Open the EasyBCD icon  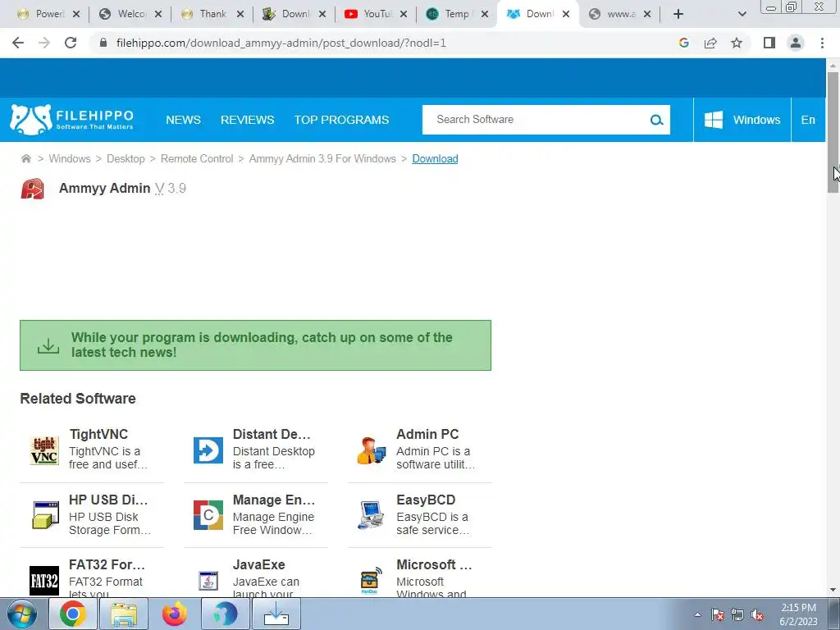point(371,515)
